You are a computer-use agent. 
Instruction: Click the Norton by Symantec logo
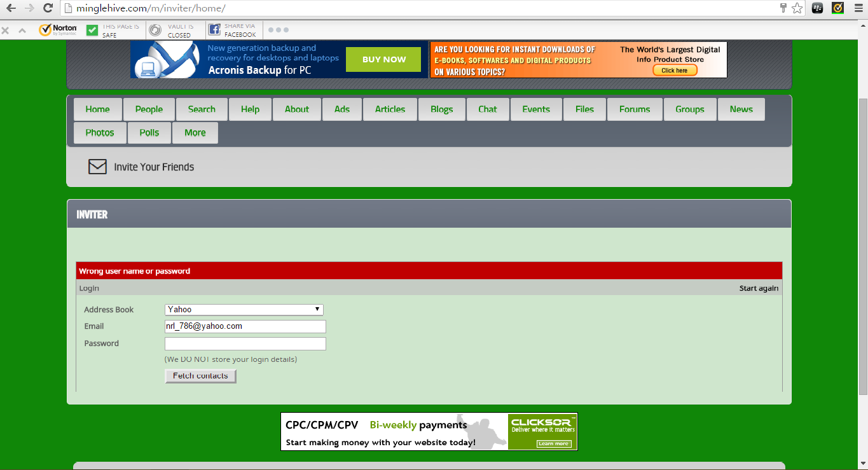[x=58, y=30]
